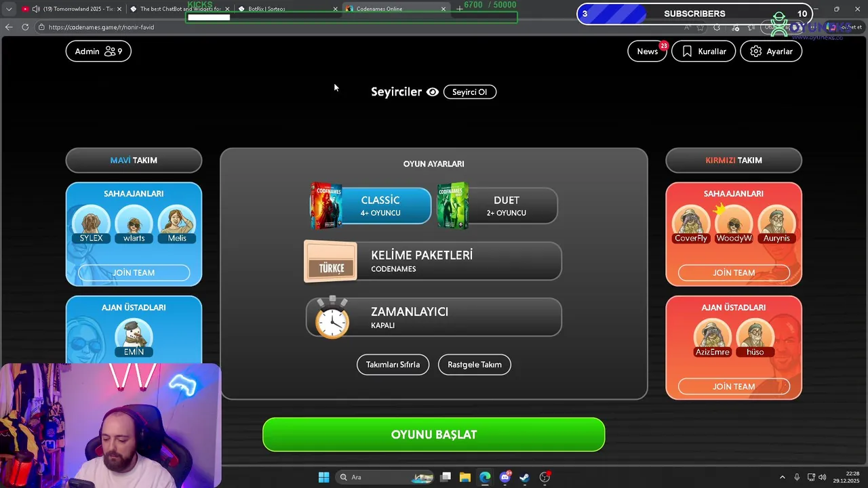
Task: Click the Türkçe card icon
Action: click(x=331, y=262)
